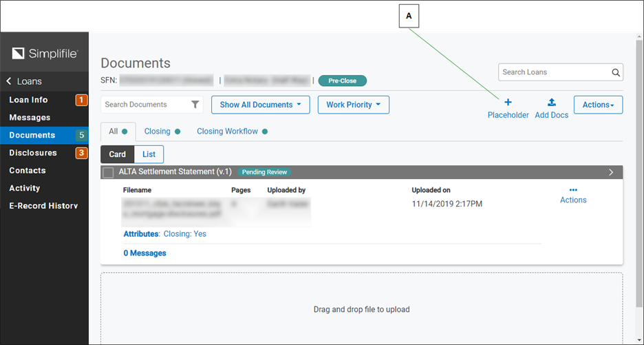Click the Add Docs upload icon
644x345 pixels.
(552, 102)
